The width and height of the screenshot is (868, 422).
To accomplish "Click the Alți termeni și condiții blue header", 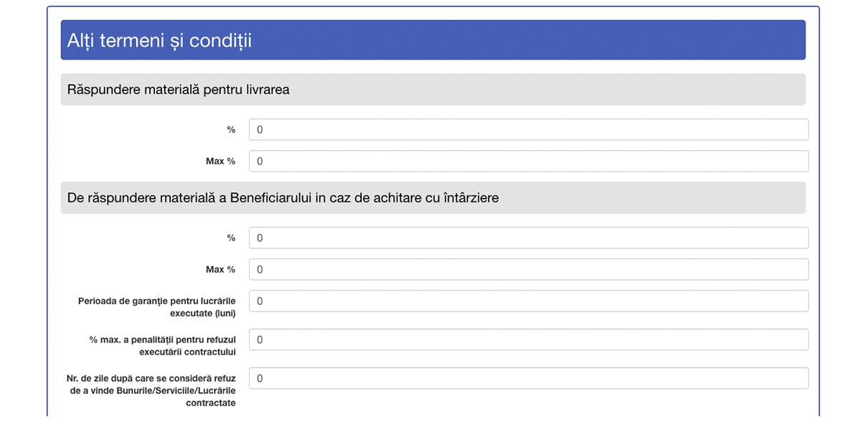I will click(x=433, y=40).
